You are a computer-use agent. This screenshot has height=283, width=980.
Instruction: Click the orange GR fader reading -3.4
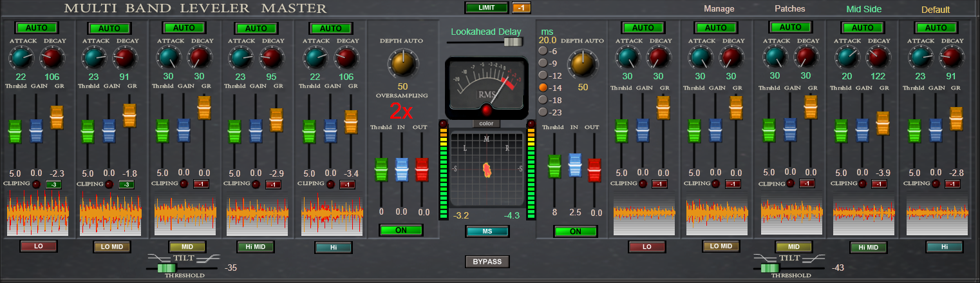pyautogui.click(x=351, y=122)
